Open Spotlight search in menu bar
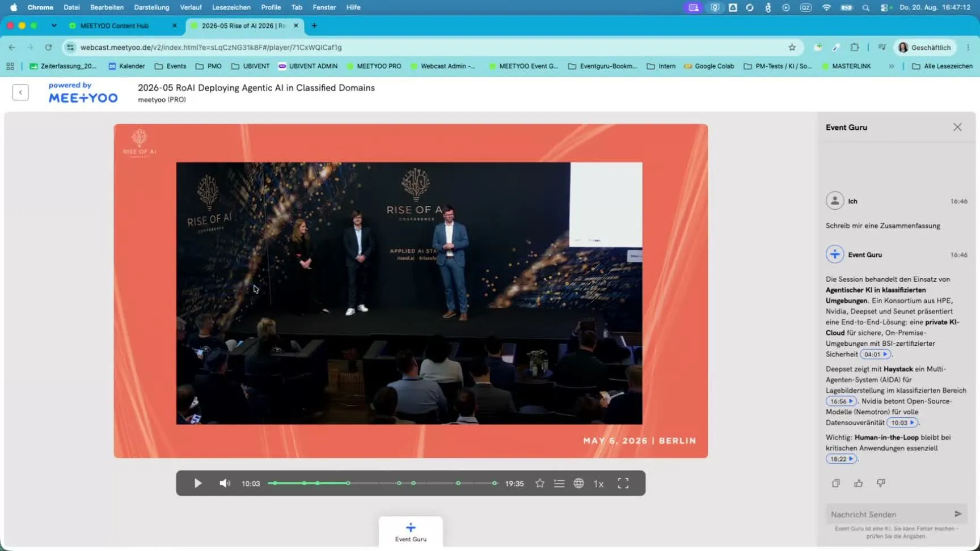The width and height of the screenshot is (980, 551). point(865,7)
